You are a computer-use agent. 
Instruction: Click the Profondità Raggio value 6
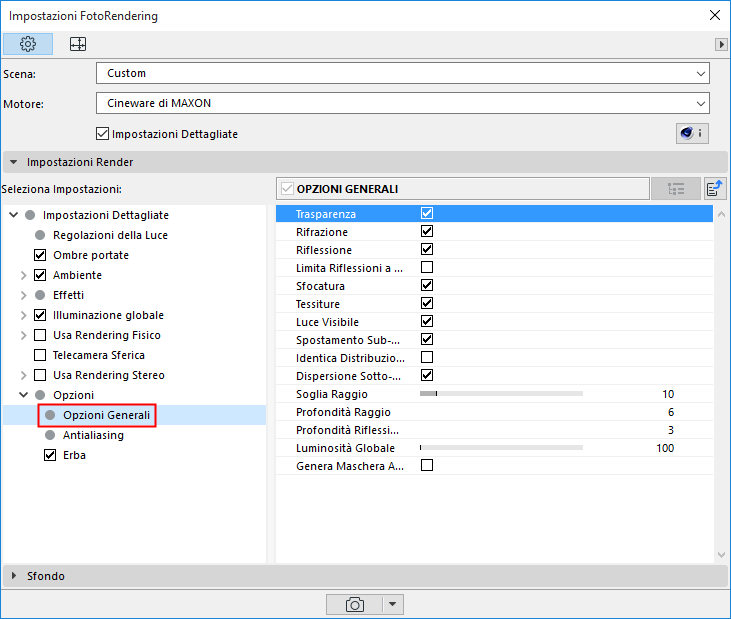pos(671,412)
